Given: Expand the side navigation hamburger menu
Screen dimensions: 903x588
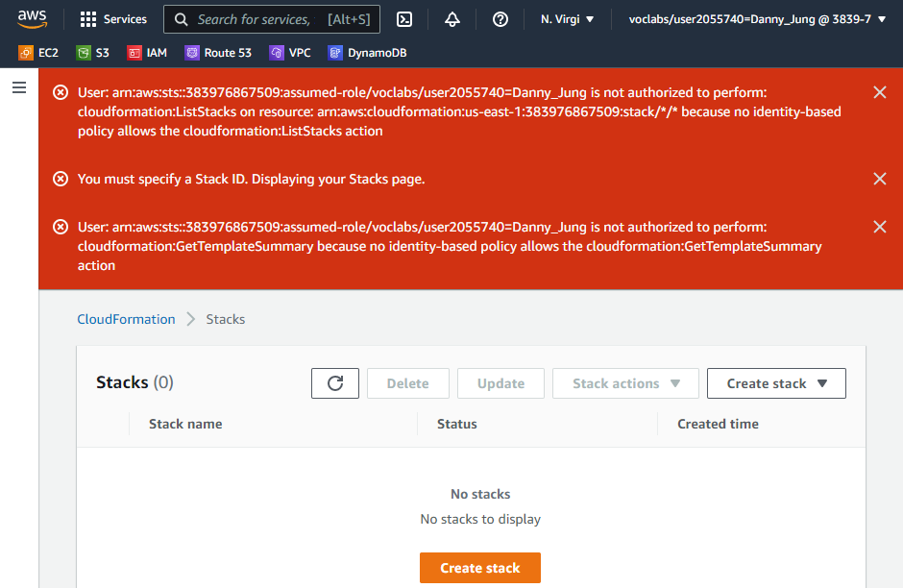Looking at the screenshot, I should pyautogui.click(x=19, y=87).
